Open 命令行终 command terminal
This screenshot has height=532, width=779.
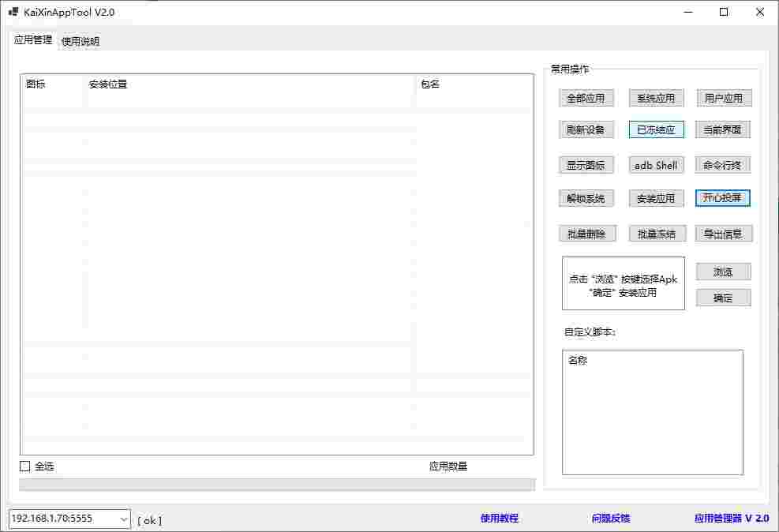point(723,166)
